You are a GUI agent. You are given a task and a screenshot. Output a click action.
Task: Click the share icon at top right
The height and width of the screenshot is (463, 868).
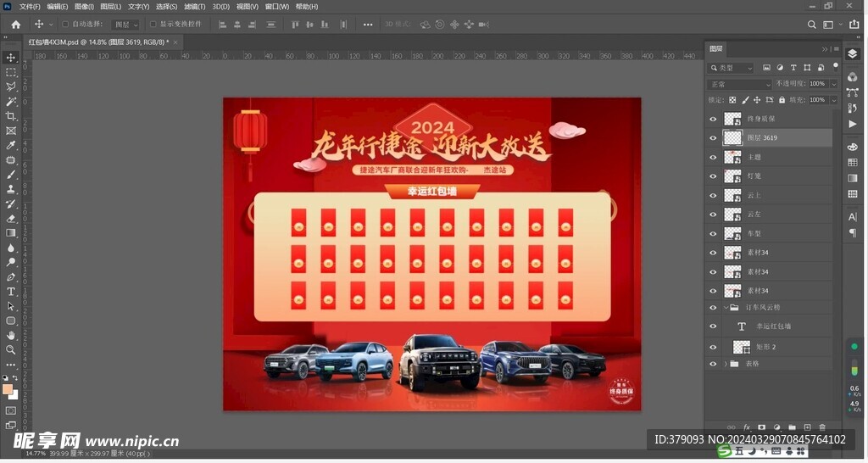coord(854,25)
